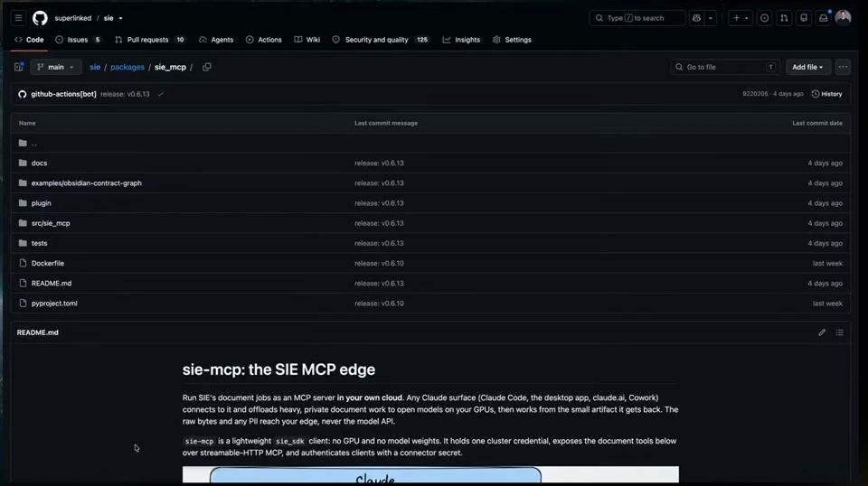Switch to the Code tab

coord(29,40)
